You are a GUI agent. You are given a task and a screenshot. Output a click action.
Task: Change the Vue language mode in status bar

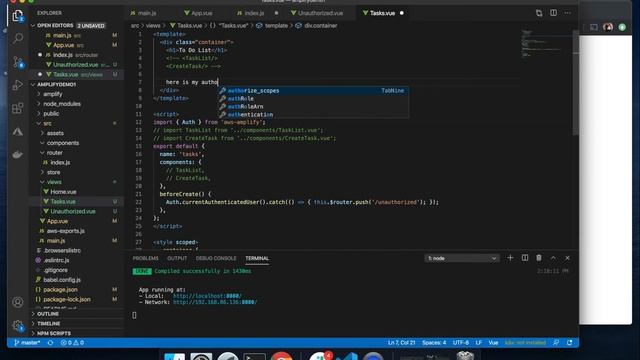[x=493, y=343]
